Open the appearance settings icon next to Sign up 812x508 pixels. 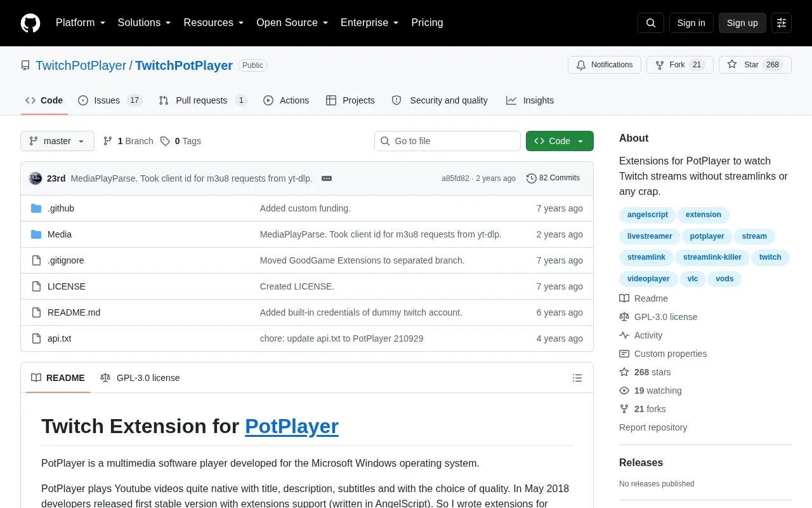782,23
